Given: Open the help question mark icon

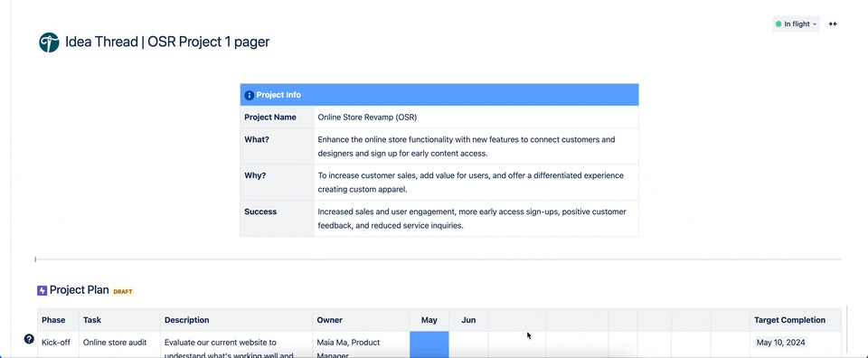Looking at the screenshot, I should click(x=29, y=339).
